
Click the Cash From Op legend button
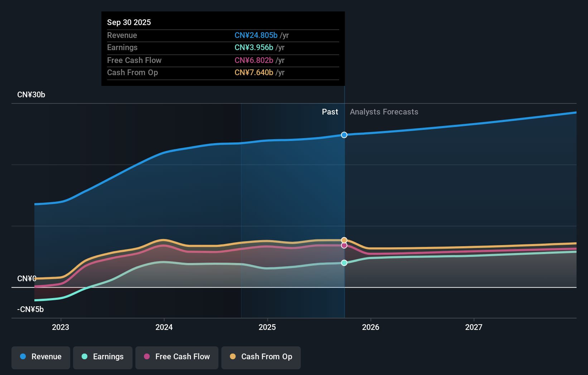pyautogui.click(x=261, y=357)
